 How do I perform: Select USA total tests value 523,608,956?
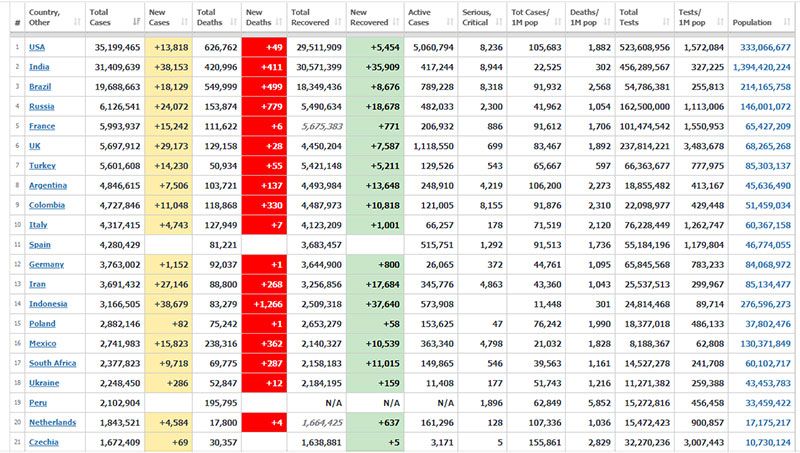point(645,47)
